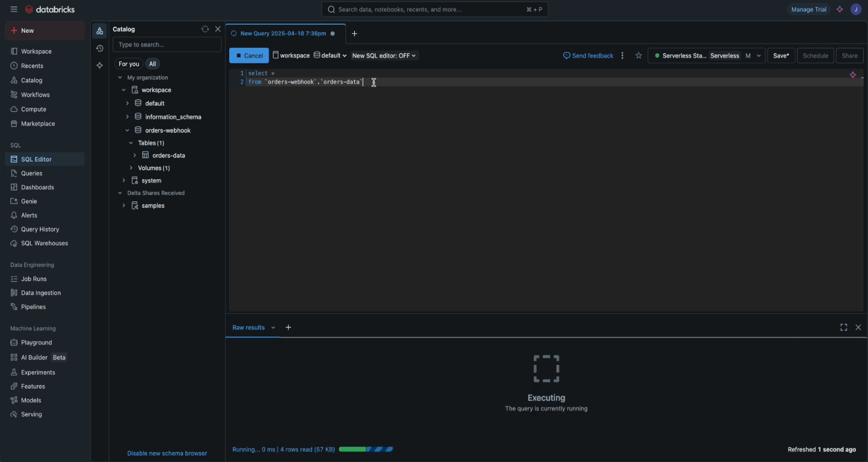This screenshot has height=462, width=868.
Task: Open Pipelines in the sidebar
Action: point(45,307)
